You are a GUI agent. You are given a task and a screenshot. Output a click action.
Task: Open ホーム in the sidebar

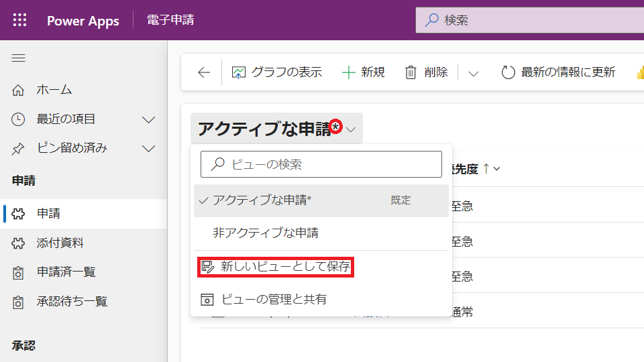tap(54, 90)
